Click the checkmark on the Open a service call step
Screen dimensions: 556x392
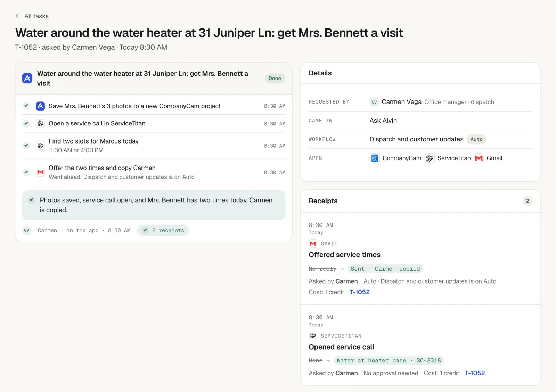pyautogui.click(x=26, y=123)
